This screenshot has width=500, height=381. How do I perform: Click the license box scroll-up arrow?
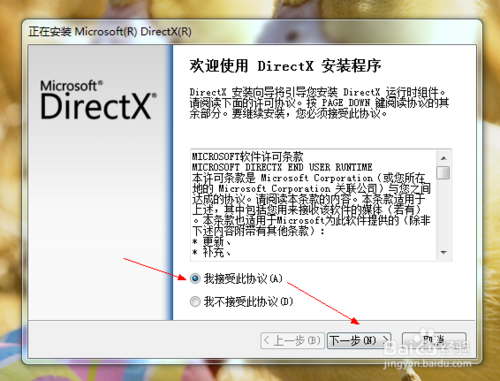click(444, 158)
